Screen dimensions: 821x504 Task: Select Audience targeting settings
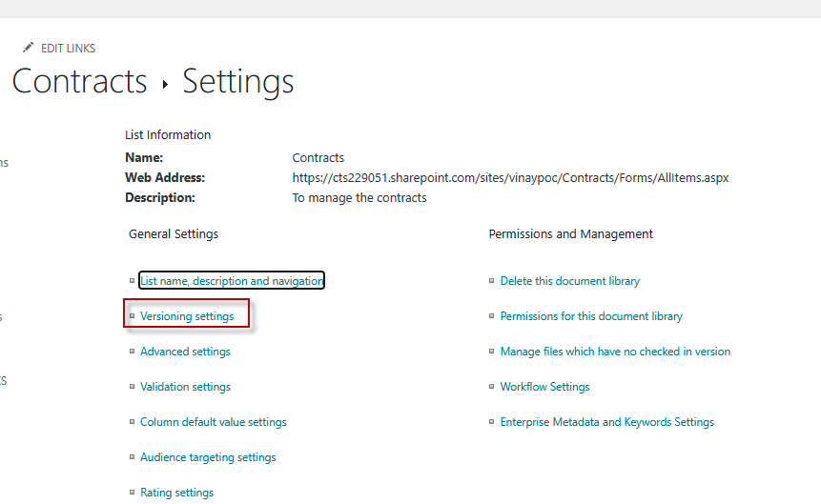pyautogui.click(x=208, y=457)
